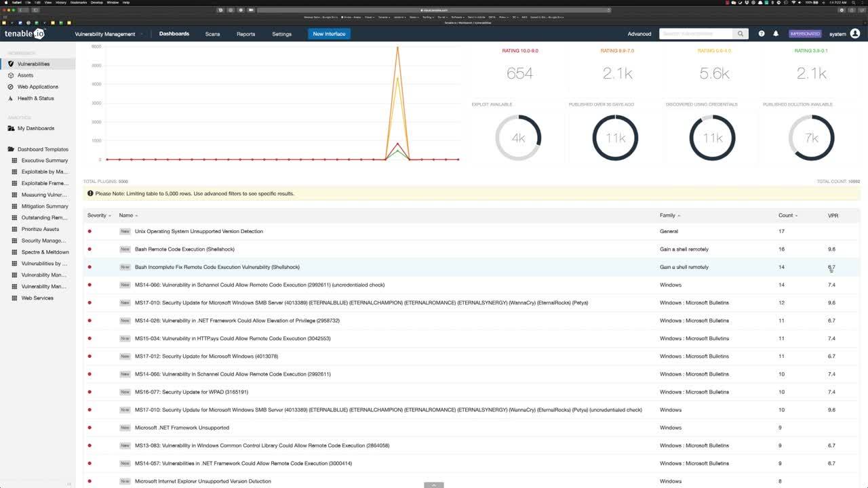Click the Discovered Using Credentials 11k donut

tap(712, 138)
